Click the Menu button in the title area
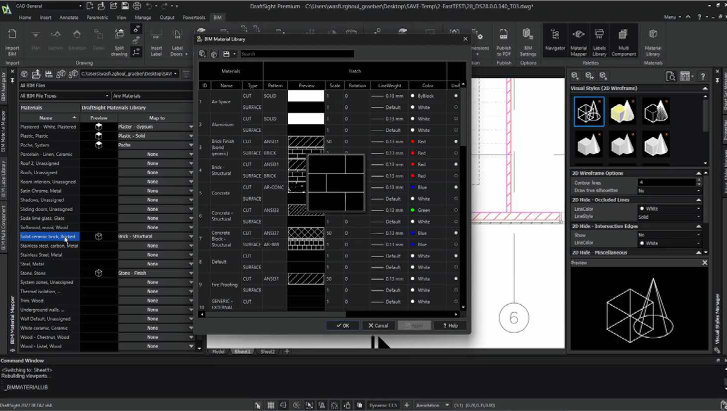This screenshot has height=411, width=727. tap(672, 17)
